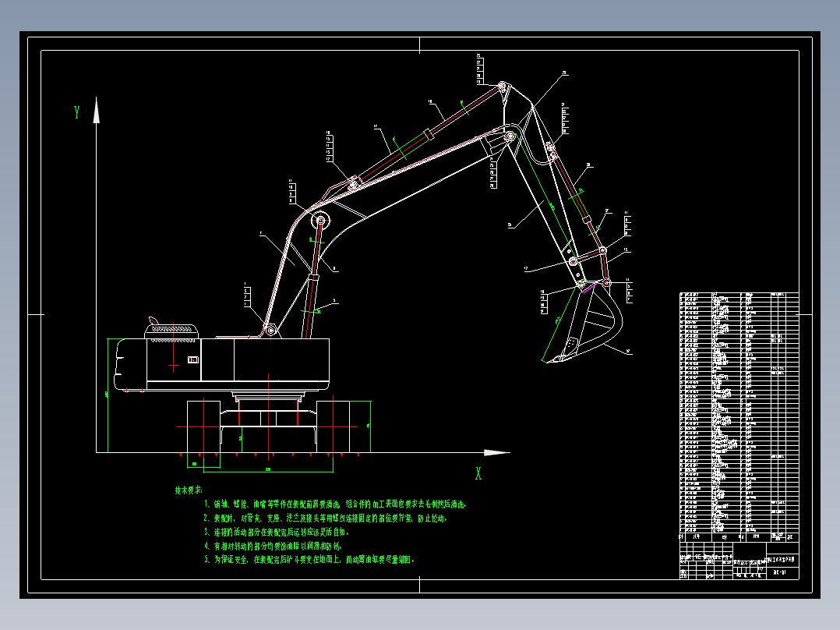
Task: Select the left crawler track block
Action: [x=203, y=426]
